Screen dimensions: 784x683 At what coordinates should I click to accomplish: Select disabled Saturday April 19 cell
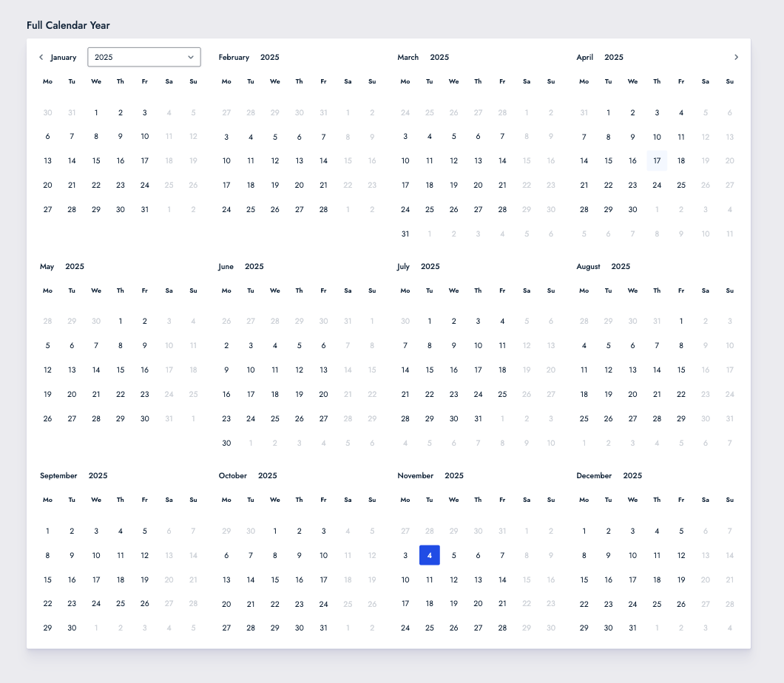[706, 161]
